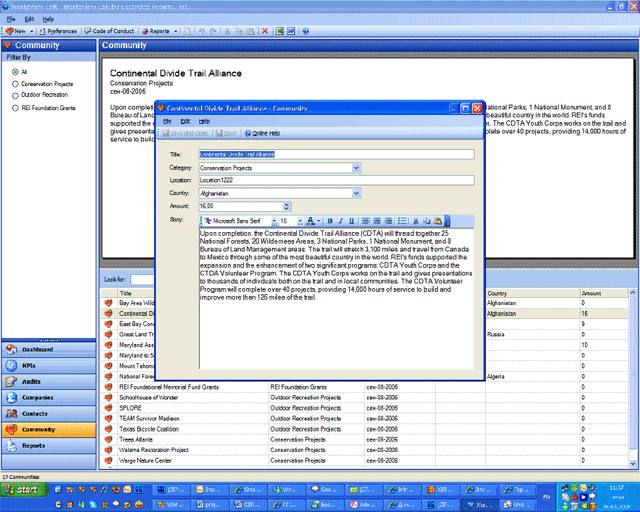Expand the New button dropdown arrow
The image size is (640, 512).
(31, 31)
